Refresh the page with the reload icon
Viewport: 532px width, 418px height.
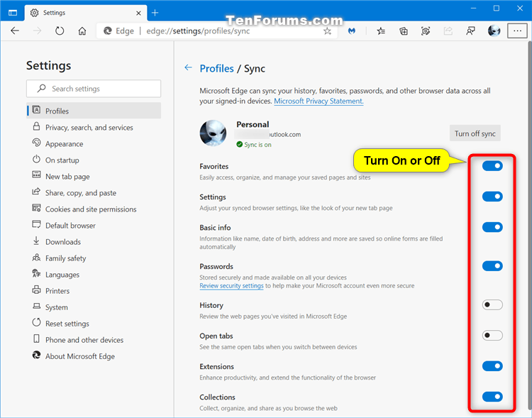click(60, 31)
